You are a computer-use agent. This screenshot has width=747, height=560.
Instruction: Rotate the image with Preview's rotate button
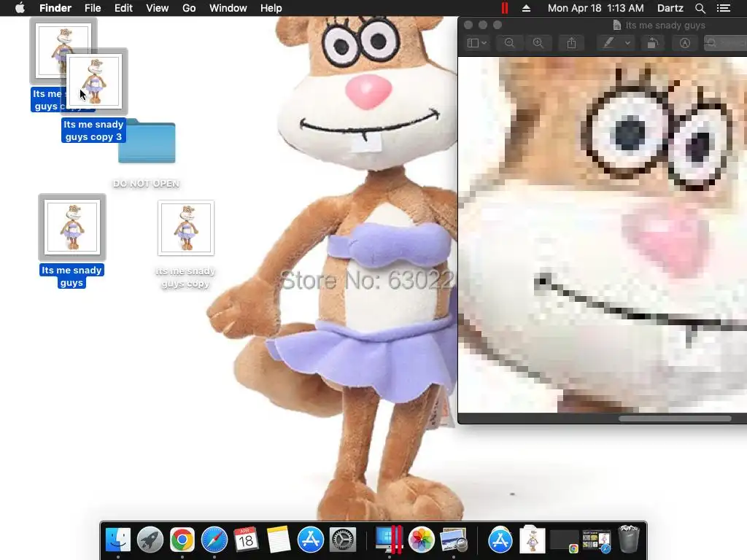653,43
